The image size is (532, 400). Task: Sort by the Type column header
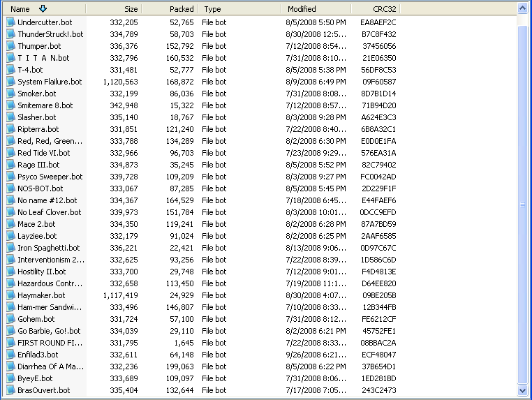coord(239,9)
